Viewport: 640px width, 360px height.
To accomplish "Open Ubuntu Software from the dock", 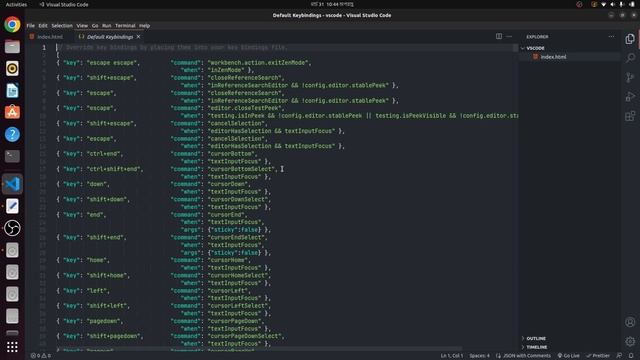I will coord(12,112).
